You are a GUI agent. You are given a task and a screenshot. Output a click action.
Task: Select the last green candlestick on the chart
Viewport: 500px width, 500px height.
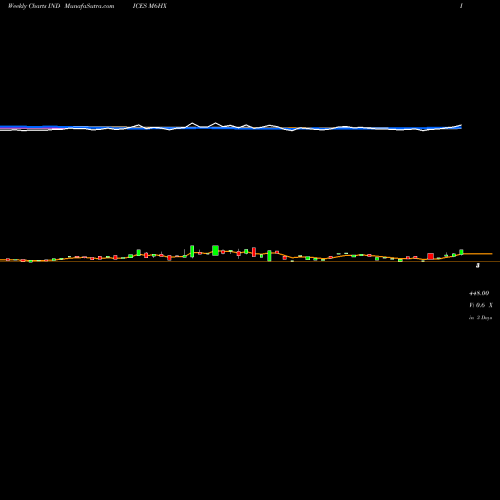[461, 252]
